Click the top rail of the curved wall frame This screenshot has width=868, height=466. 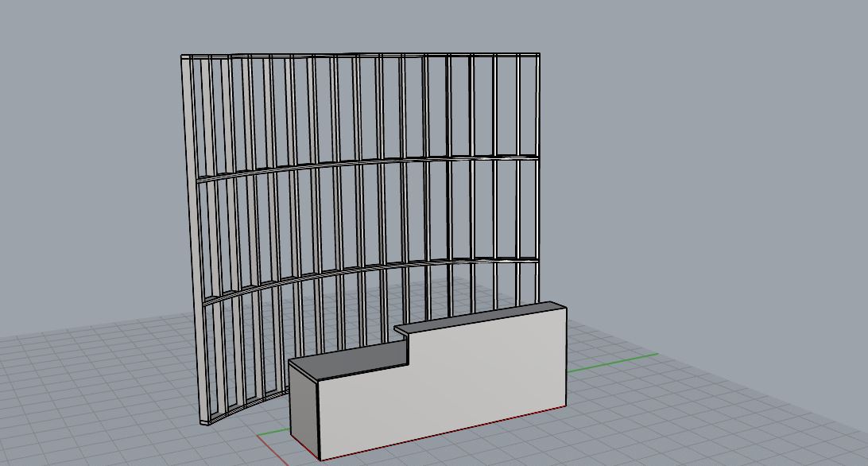[x=358, y=56]
